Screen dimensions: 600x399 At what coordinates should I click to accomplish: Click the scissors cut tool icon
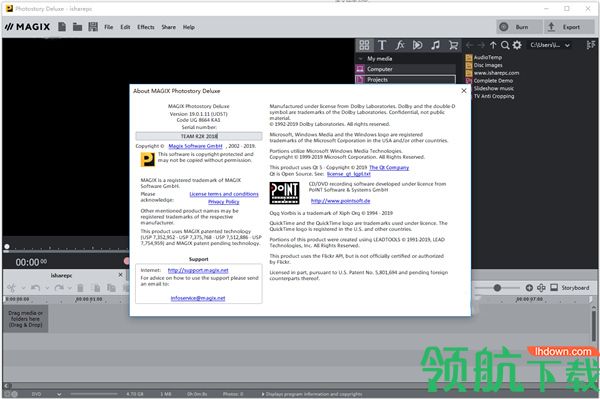pos(11,288)
